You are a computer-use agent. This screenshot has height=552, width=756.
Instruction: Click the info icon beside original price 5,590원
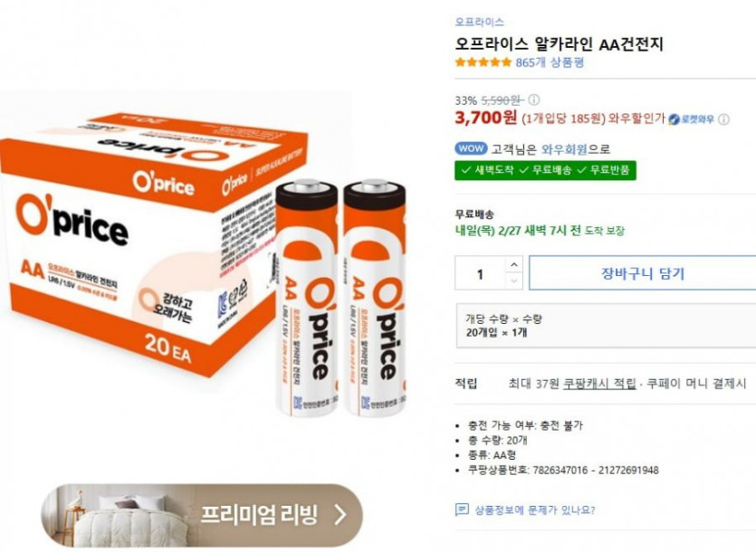pyautogui.click(x=534, y=100)
